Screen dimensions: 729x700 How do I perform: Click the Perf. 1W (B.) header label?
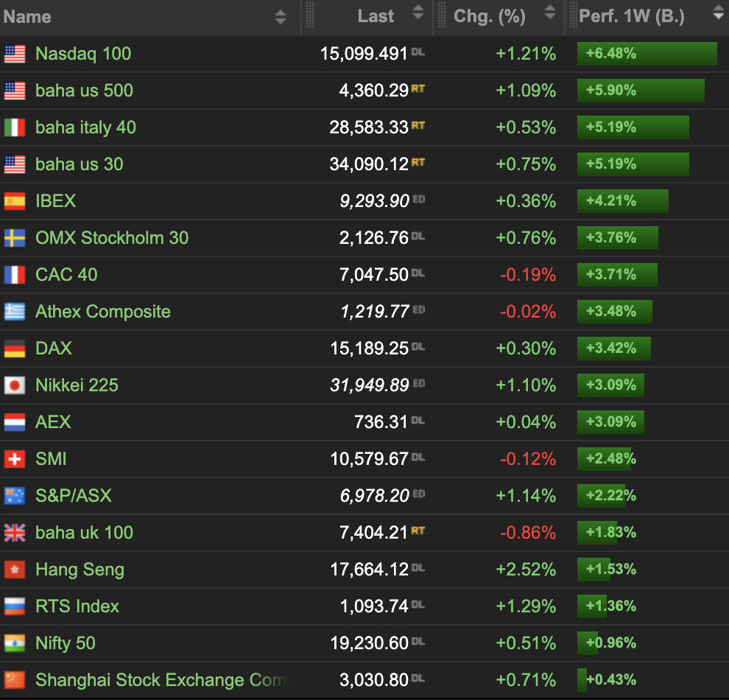click(x=632, y=16)
